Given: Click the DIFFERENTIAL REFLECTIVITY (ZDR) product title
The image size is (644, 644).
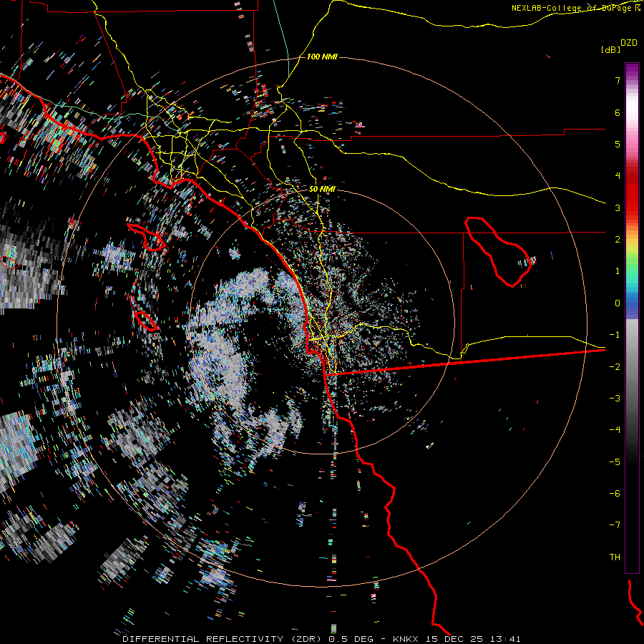Looking at the screenshot, I should [x=223, y=639].
